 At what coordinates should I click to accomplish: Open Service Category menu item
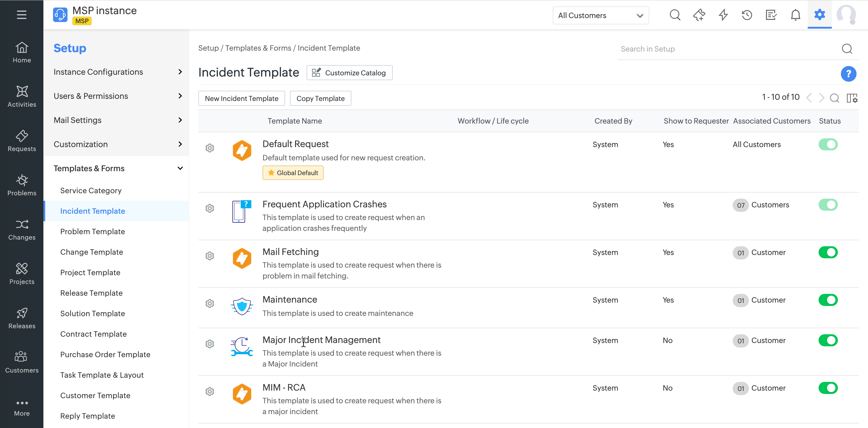91,190
